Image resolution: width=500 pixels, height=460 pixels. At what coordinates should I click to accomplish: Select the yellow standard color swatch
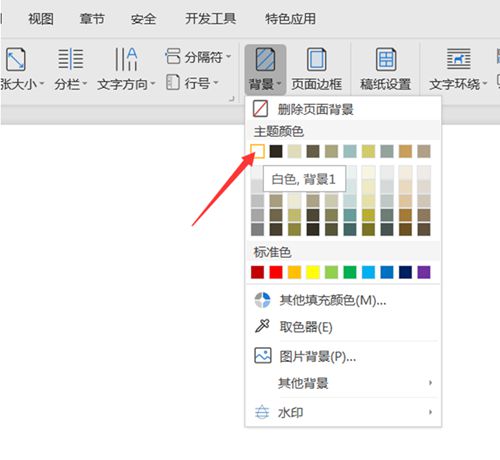tap(313, 272)
